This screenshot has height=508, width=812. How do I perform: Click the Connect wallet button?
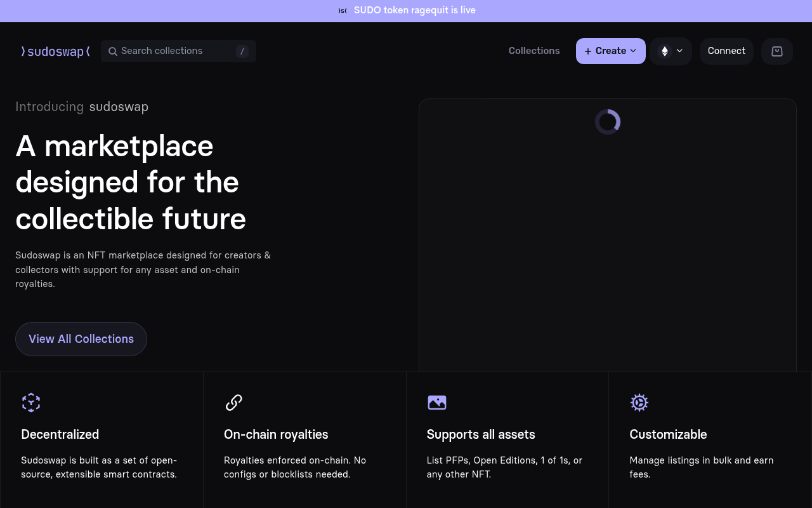726,51
